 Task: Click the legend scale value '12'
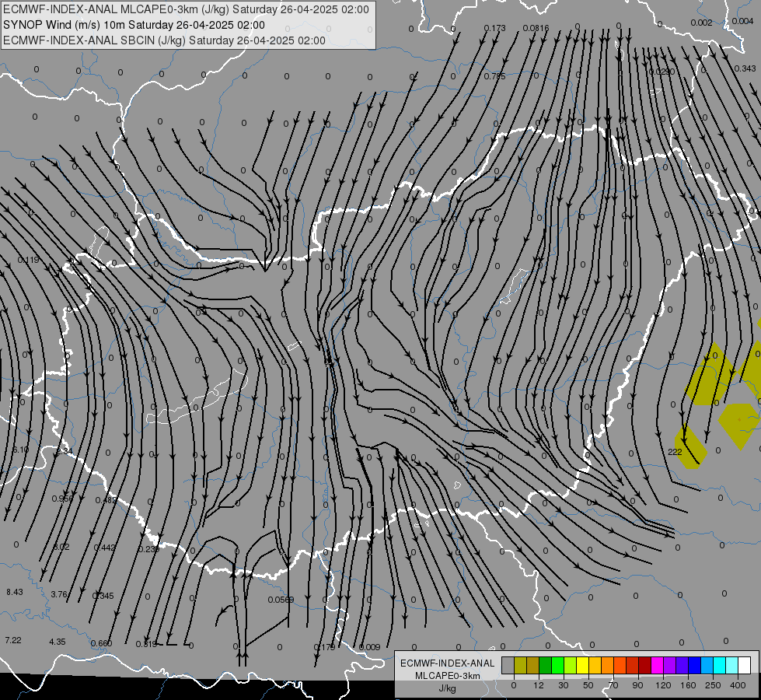coord(539,685)
